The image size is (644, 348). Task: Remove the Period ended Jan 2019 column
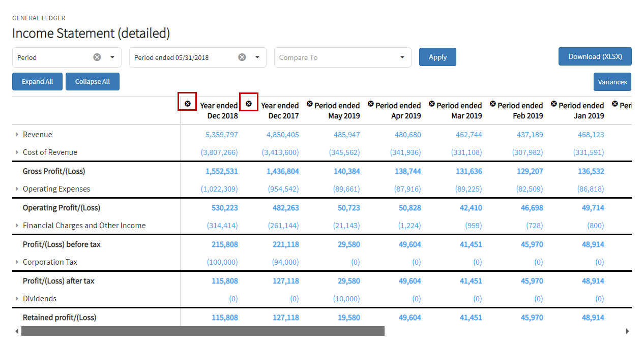click(554, 104)
